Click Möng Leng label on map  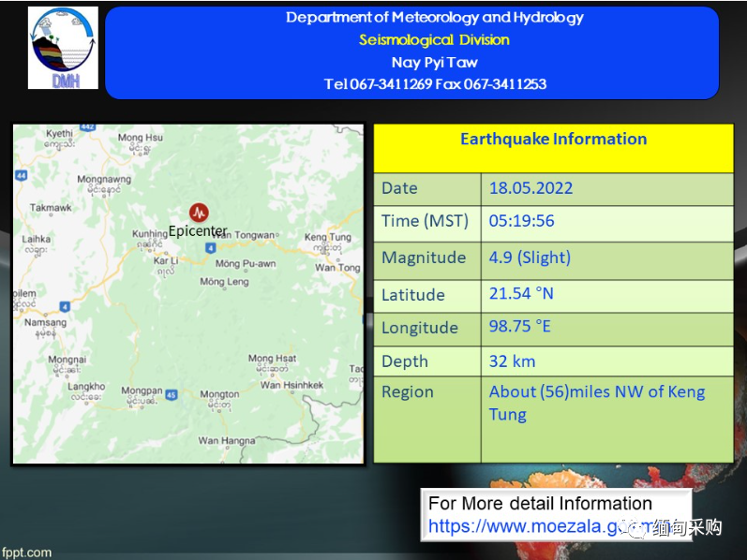(224, 282)
